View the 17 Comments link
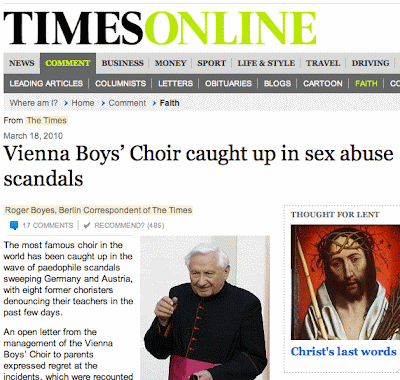Viewport: 400px width, 380px height. 48,226
